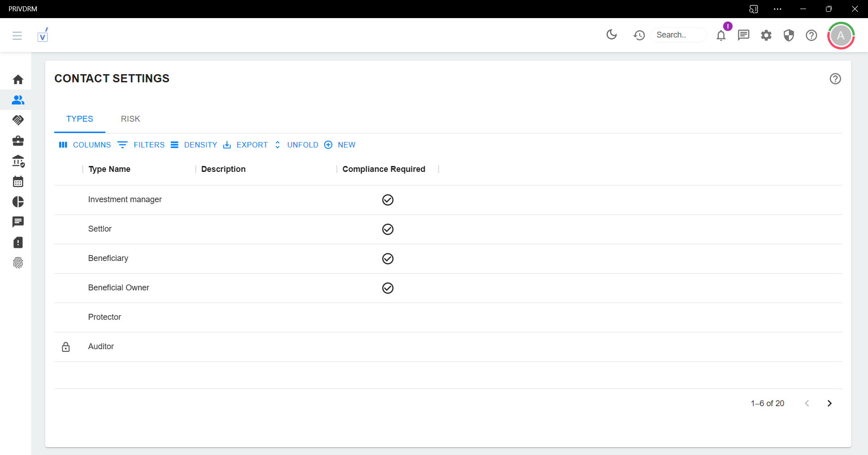Screen dimensions: 868x455
Task: Open the Density options
Action: [x=194, y=145]
